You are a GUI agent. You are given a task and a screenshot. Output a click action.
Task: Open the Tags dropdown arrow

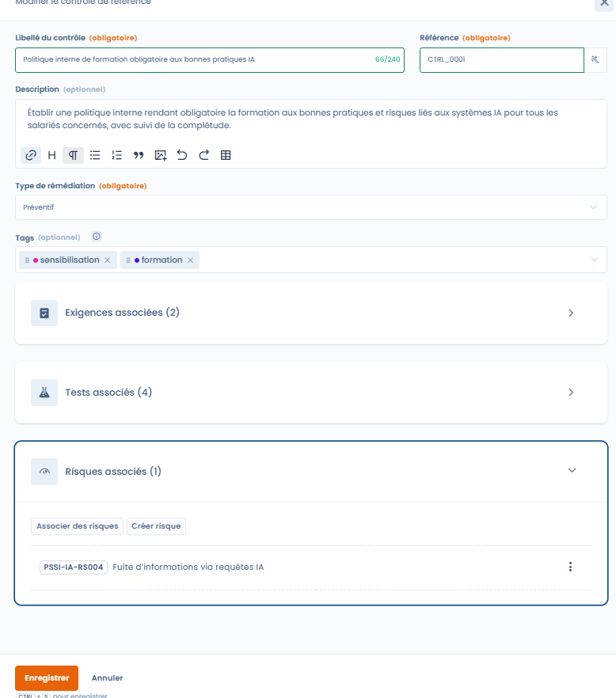(594, 260)
